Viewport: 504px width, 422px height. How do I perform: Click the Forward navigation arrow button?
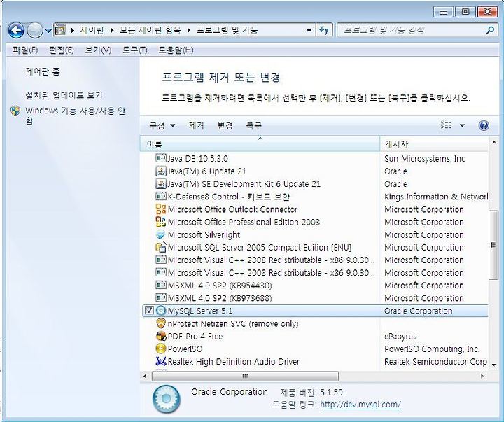[x=35, y=31]
